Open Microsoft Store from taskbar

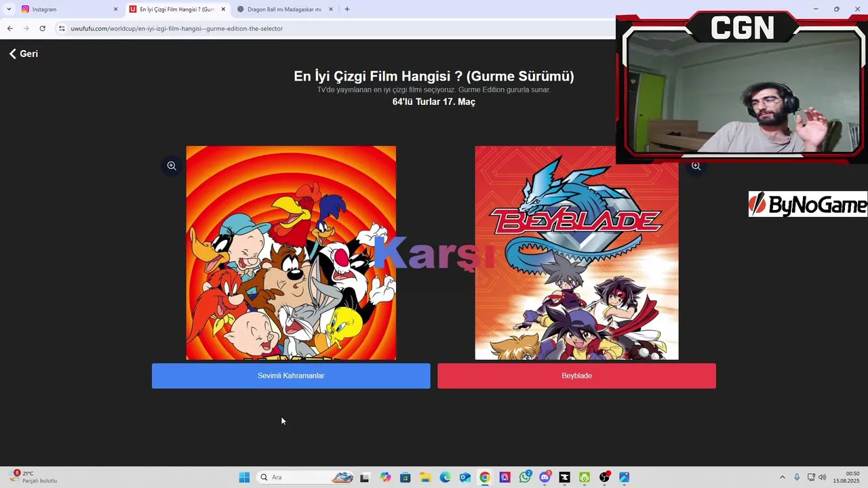click(405, 477)
